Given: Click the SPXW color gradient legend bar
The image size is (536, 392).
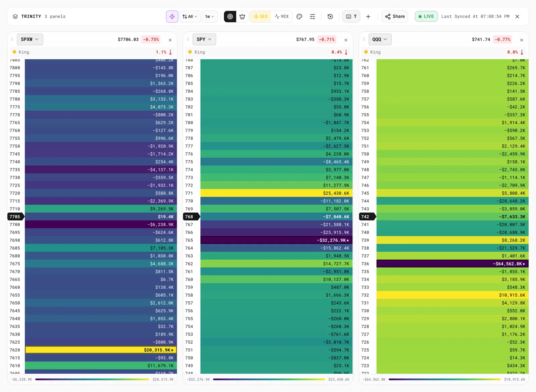Looking at the screenshot, I should (92, 379).
